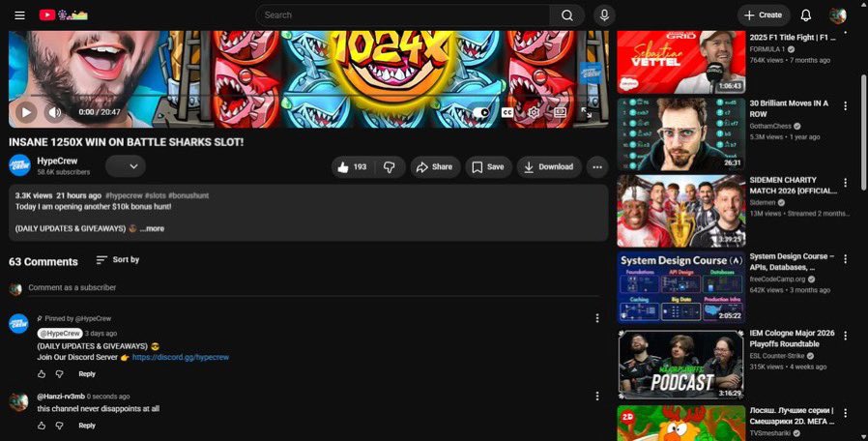868x441 pixels.
Task: Reply to the pinned HypeCrew comment
Action: tap(87, 374)
